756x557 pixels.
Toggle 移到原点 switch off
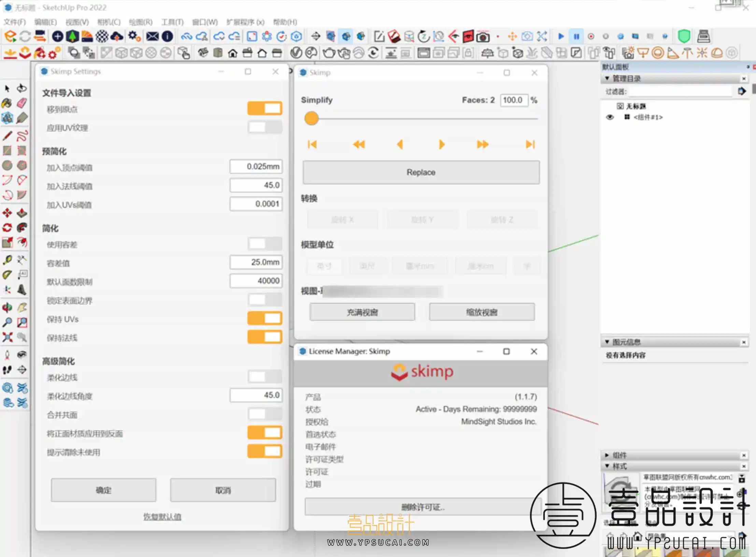tap(265, 108)
